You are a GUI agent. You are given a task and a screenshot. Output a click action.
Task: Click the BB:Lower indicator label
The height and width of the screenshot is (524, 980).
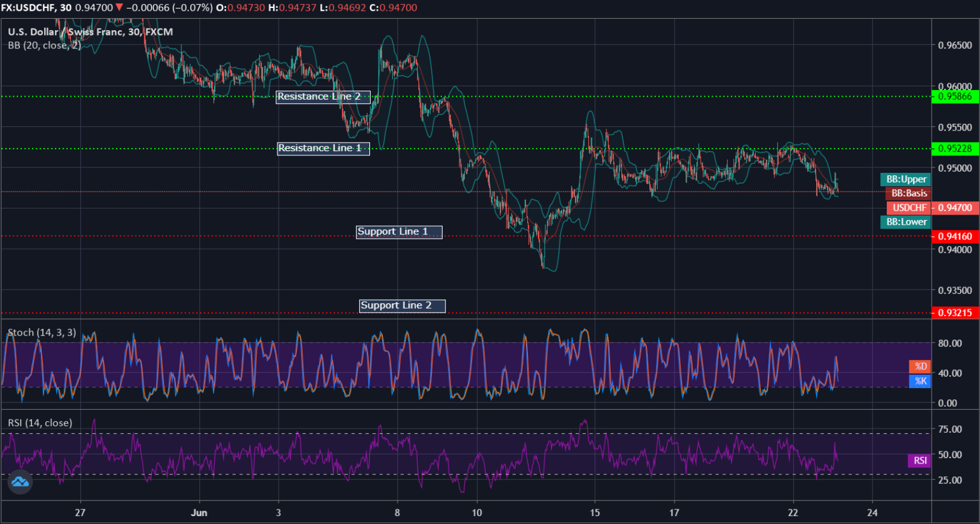[906, 222]
